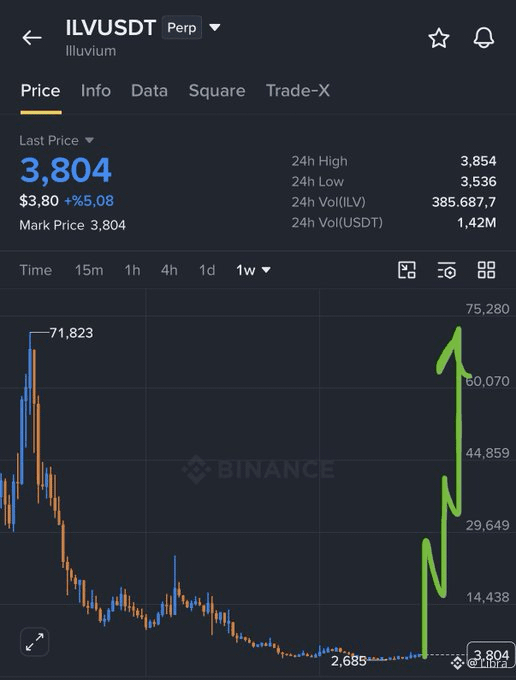Expand the 1w interval dropdown
Screen dimensions: 516x680
click(x=253, y=270)
